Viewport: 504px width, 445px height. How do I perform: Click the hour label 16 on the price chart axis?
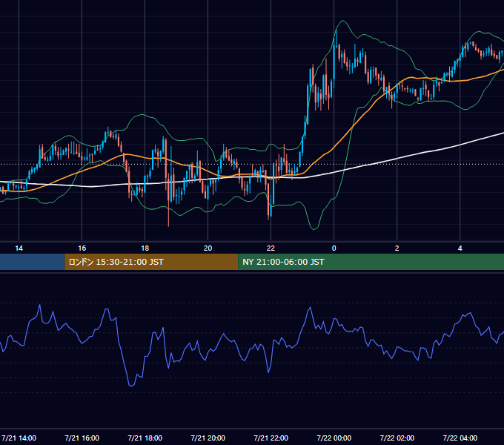82,248
